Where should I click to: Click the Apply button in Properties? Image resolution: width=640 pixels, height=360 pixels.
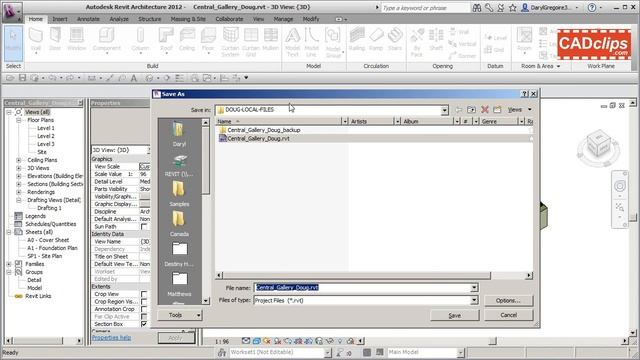[176, 338]
